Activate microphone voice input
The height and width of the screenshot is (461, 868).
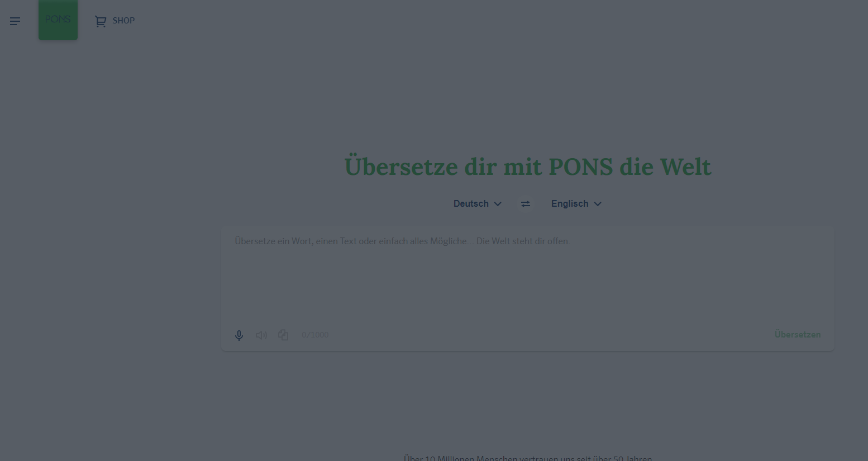pos(239,335)
